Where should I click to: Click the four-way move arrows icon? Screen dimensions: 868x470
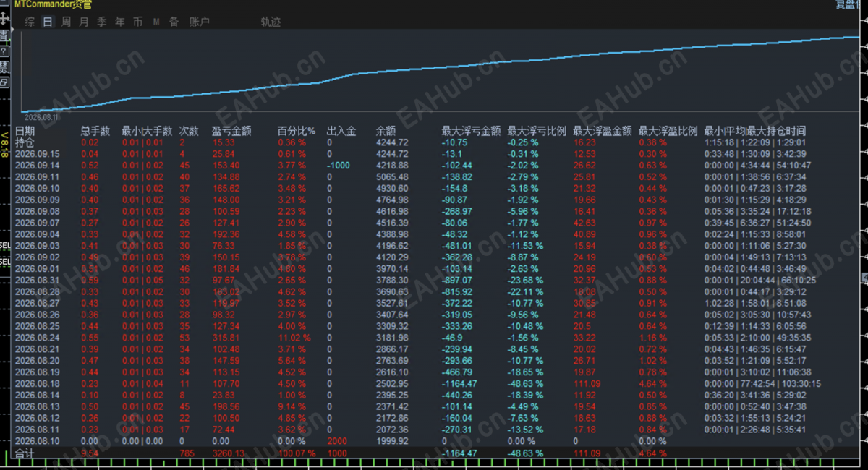pyautogui.click(x=4, y=19)
